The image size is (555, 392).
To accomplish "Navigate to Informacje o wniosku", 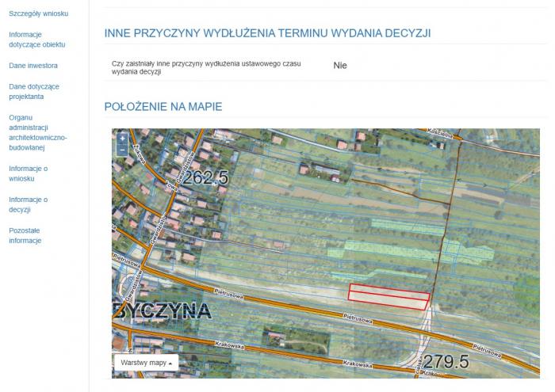I will [x=29, y=173].
